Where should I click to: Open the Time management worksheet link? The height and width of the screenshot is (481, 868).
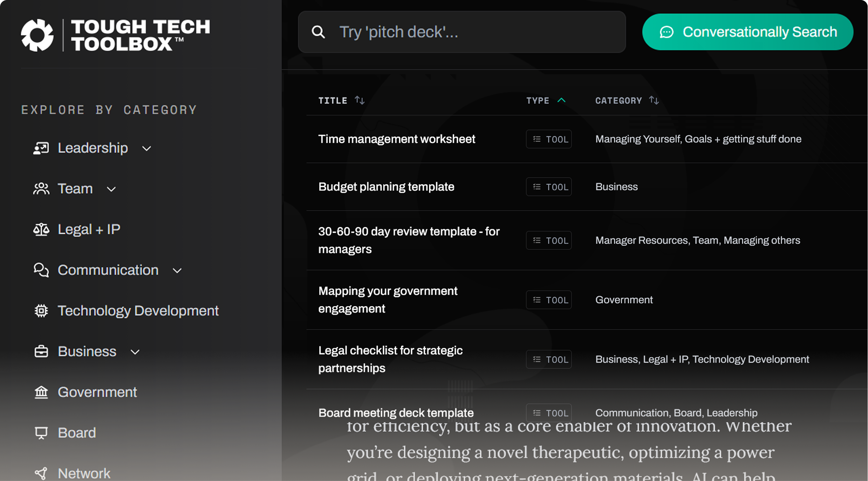pos(396,139)
